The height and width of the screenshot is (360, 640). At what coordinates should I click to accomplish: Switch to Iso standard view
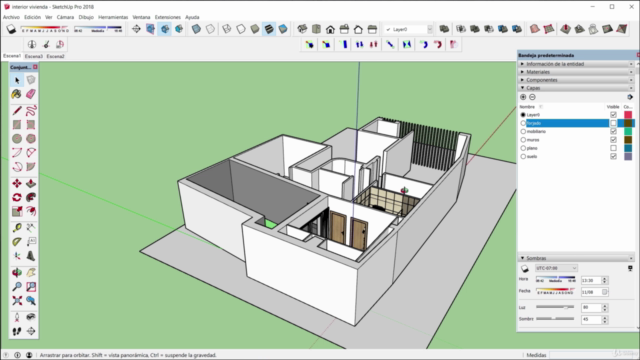click(x=302, y=29)
